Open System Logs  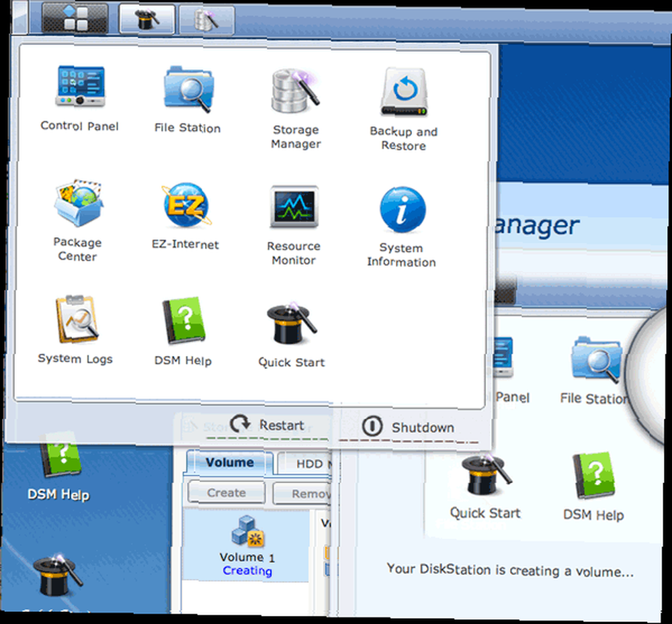coord(76,330)
